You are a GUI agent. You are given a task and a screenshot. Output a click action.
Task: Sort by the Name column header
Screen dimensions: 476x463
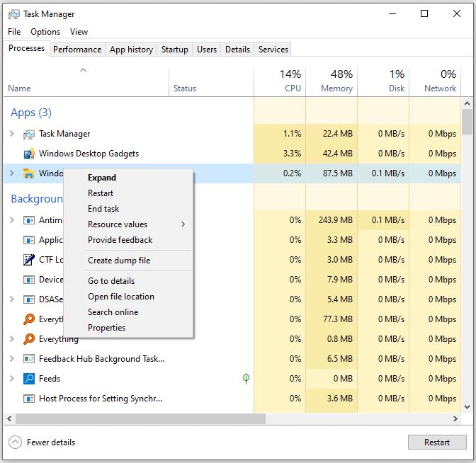coord(86,82)
